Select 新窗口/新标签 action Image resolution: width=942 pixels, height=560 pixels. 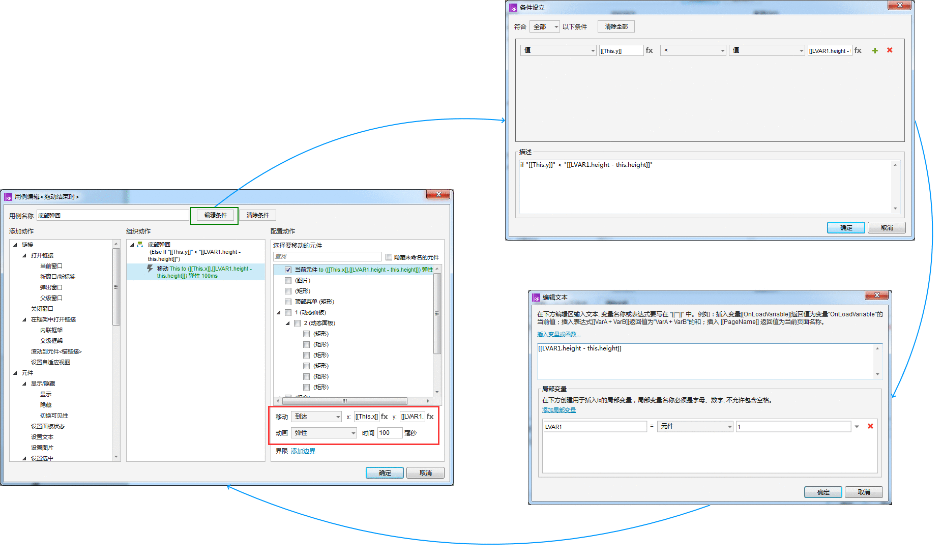pos(57,277)
